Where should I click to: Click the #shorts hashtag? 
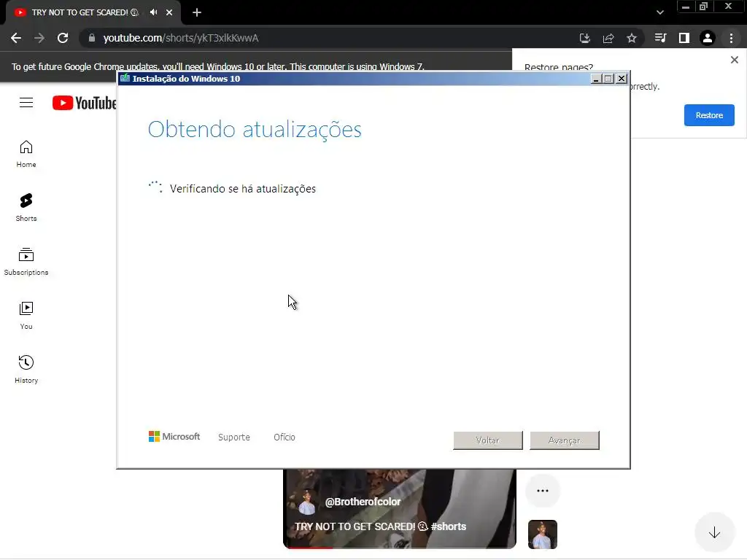pos(449,526)
